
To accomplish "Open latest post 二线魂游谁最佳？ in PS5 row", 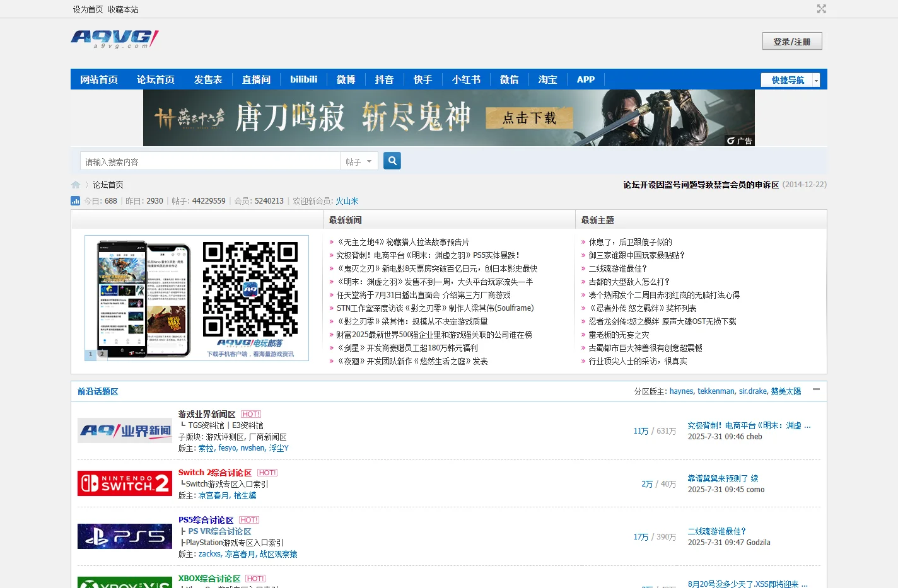I will pos(717,531).
